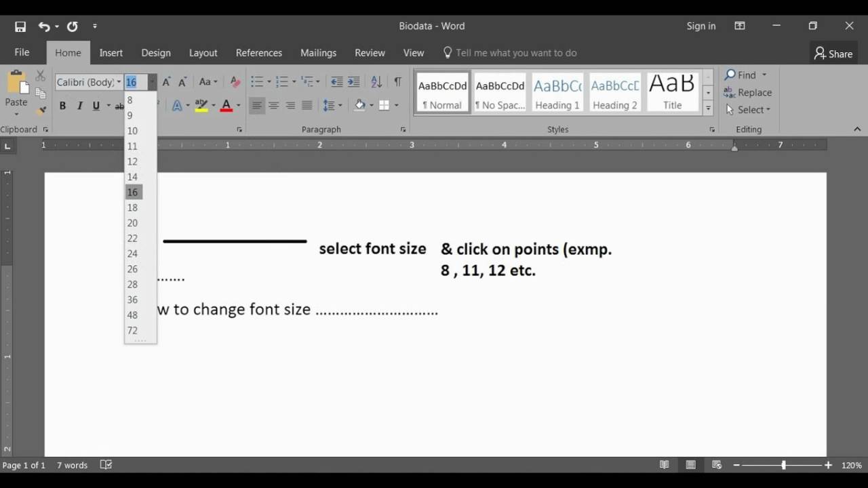Redo the last action

72,26
